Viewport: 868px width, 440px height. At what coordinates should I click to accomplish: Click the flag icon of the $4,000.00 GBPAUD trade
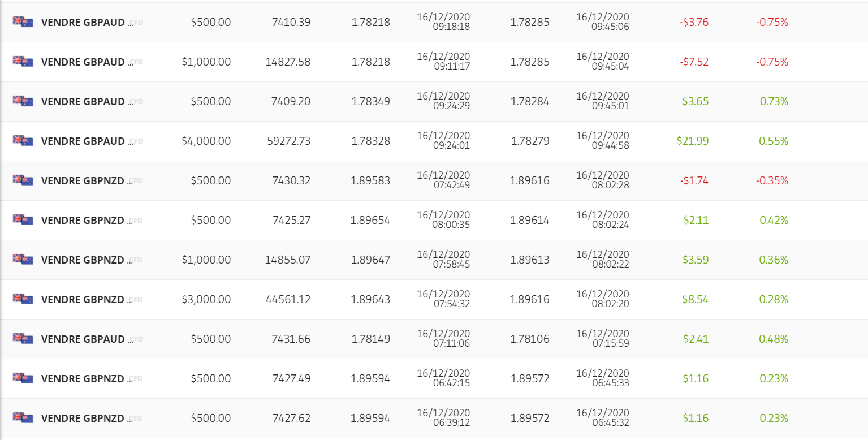(23, 140)
